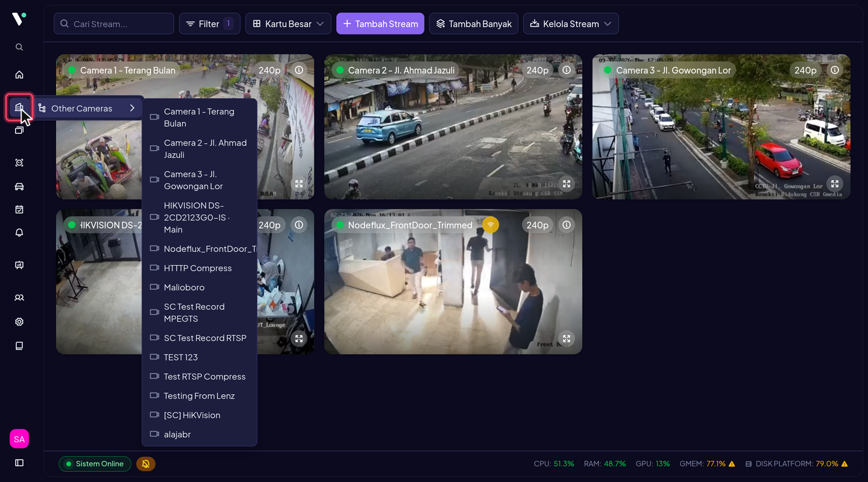Image resolution: width=868 pixels, height=482 pixels.
Task: Choose Testing From Lenz from the list
Action: pos(200,396)
